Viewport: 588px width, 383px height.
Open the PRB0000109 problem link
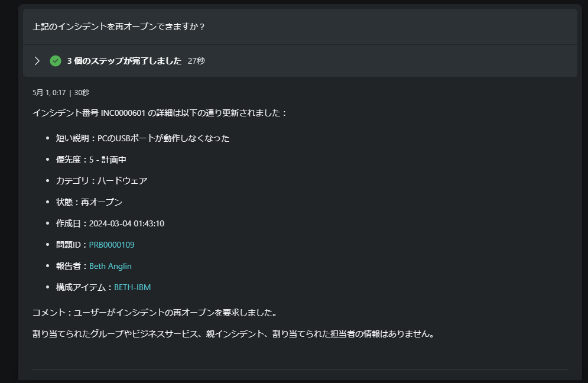tap(112, 245)
